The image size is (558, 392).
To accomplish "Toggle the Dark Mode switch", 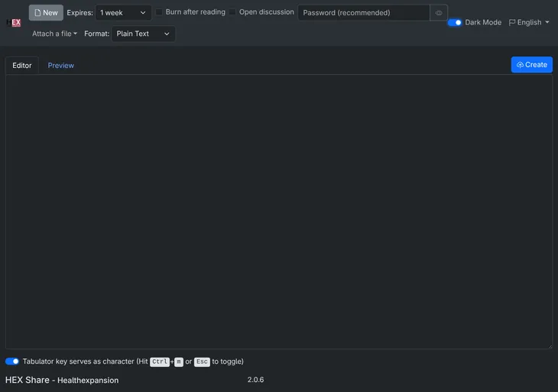I will (455, 22).
